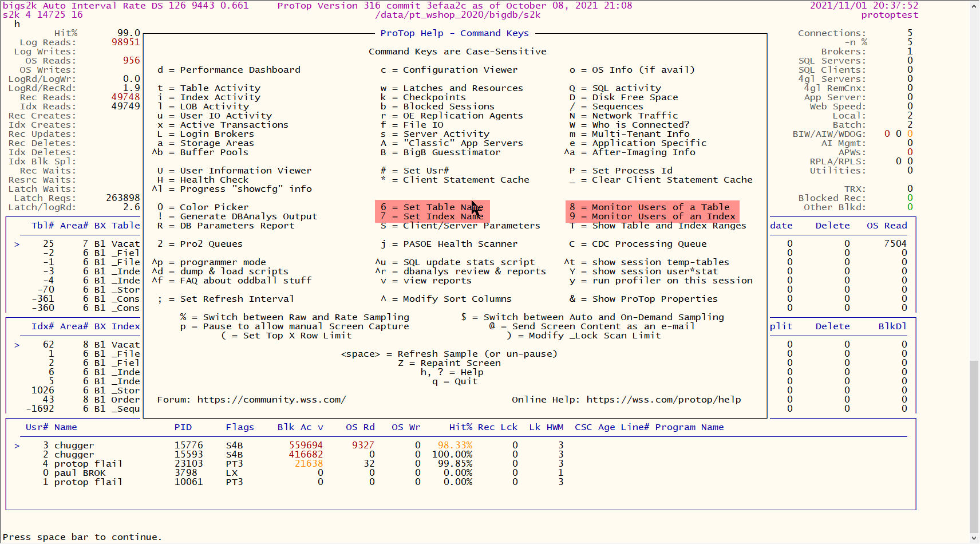Click the vertical scrollbar thumb

click(974, 447)
